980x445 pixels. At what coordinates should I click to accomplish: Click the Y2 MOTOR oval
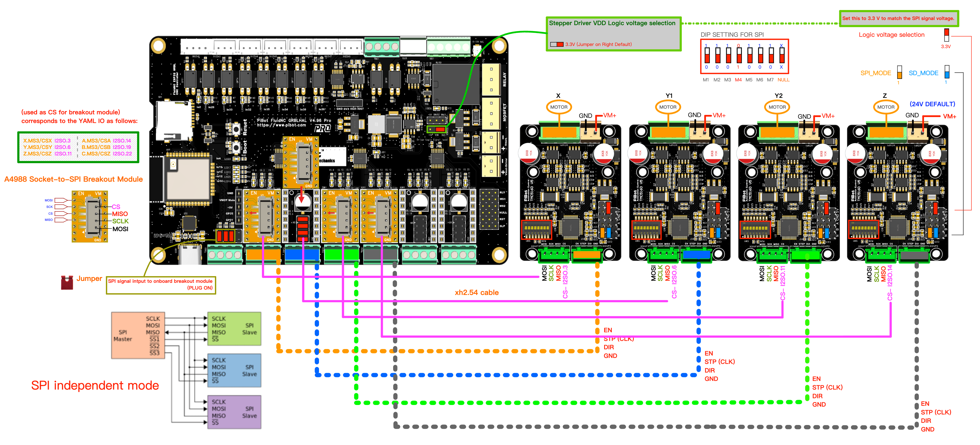(x=777, y=107)
